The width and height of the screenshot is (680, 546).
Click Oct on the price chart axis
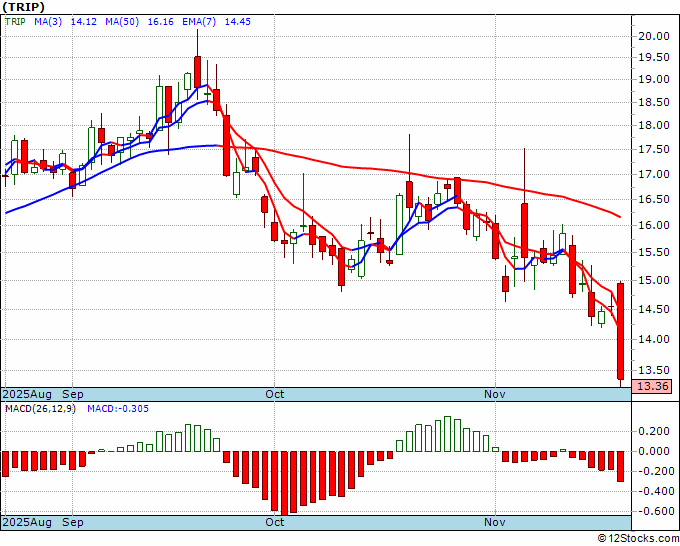pos(275,394)
